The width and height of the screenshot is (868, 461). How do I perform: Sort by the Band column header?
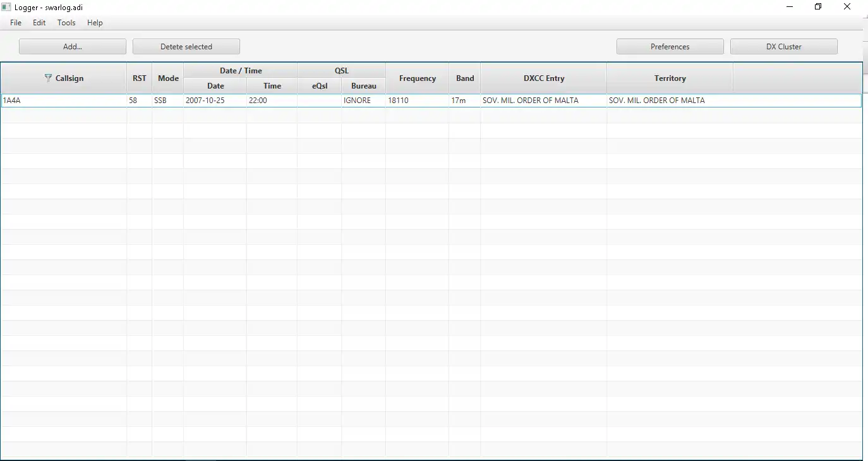click(x=465, y=78)
